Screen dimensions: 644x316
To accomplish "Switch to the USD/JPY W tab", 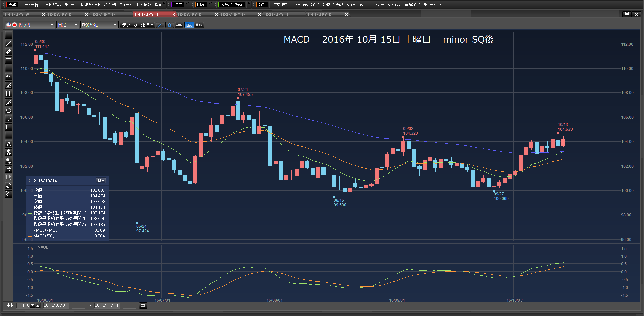I will pyautogui.click(x=17, y=15).
